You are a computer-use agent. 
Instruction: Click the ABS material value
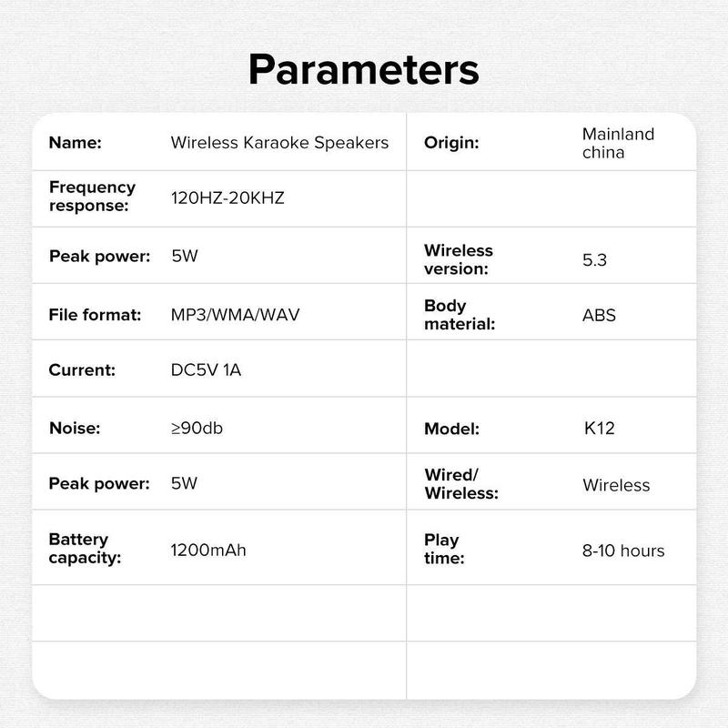(599, 315)
